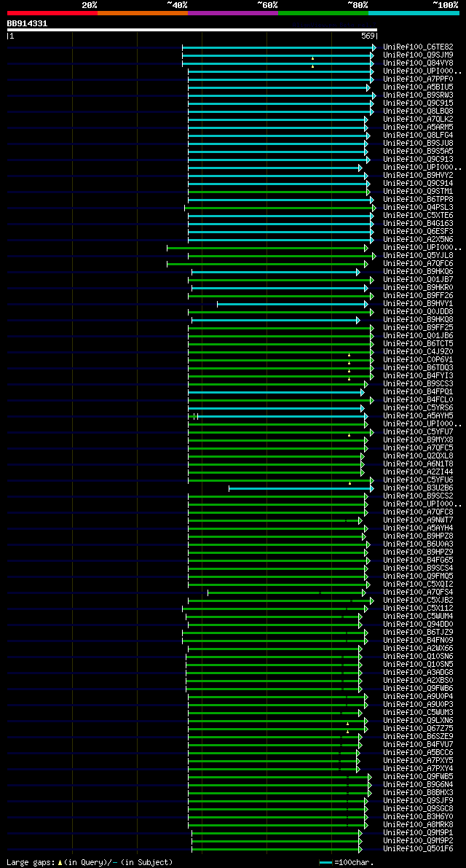This screenshot has width=466, height=868.
Task: Select the UniRef100_A5AYH5 label
Action: (418, 415)
